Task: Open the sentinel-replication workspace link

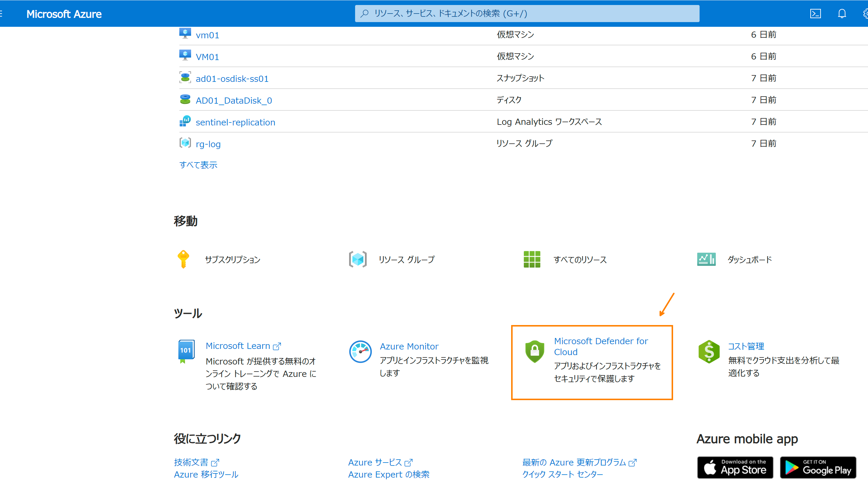Action: [235, 122]
